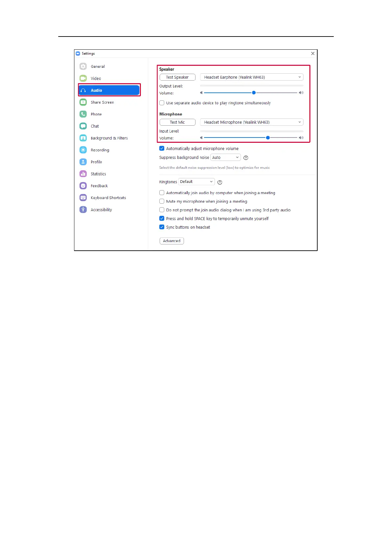Screen dimensions: 392x554
Task: Click the Statistics bar chart icon
Action: pos(83,174)
